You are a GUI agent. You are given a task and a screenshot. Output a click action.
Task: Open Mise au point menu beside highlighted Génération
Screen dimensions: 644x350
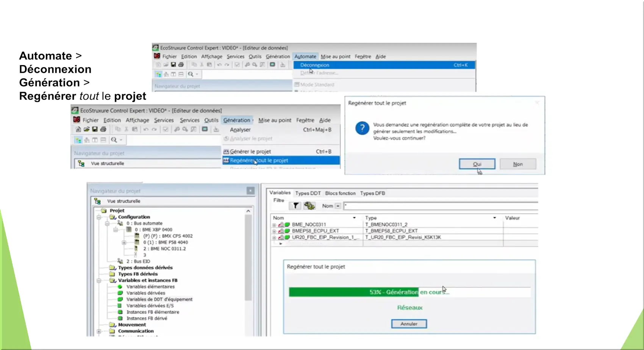275,120
